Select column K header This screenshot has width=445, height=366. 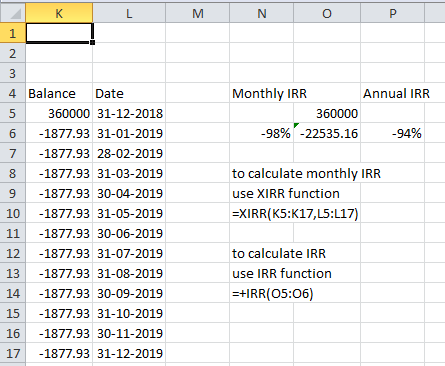(59, 13)
